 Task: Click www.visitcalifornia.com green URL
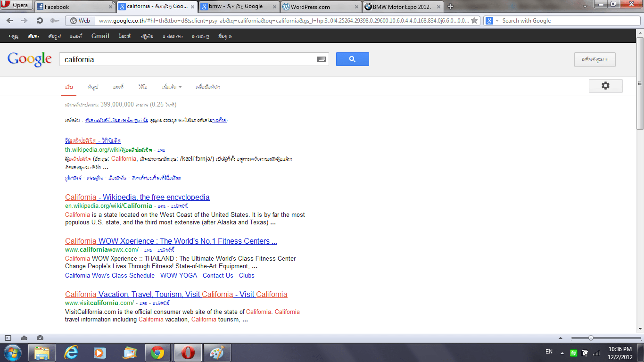click(x=99, y=303)
